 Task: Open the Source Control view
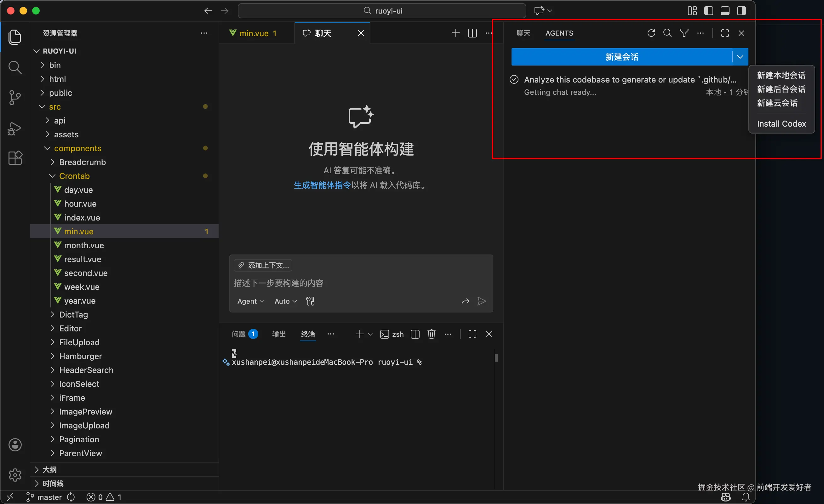pyautogui.click(x=15, y=98)
